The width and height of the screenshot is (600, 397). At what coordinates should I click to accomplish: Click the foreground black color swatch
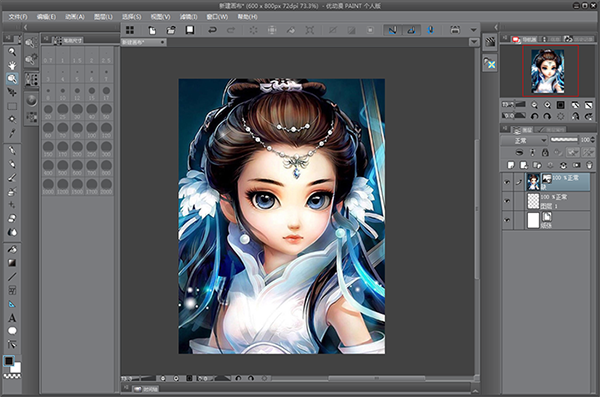pos(8,361)
